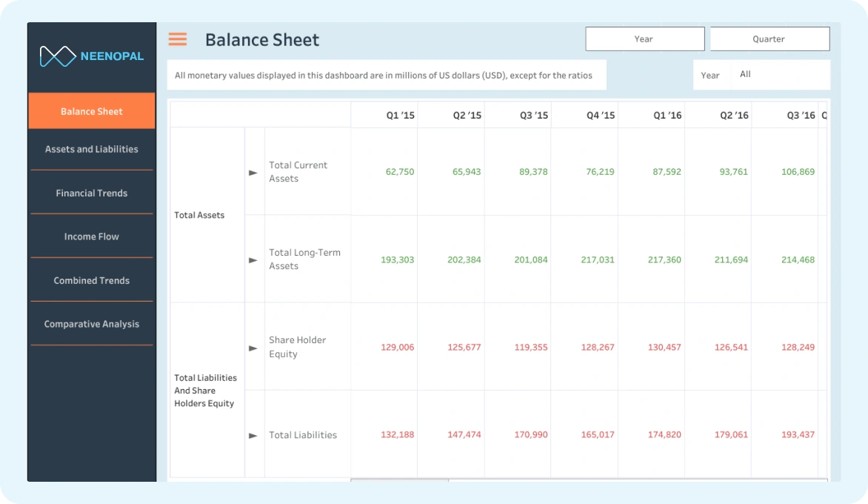Screen dimensions: 868x504
Task: Select the Q1 '15 column header
Action: [x=400, y=115]
